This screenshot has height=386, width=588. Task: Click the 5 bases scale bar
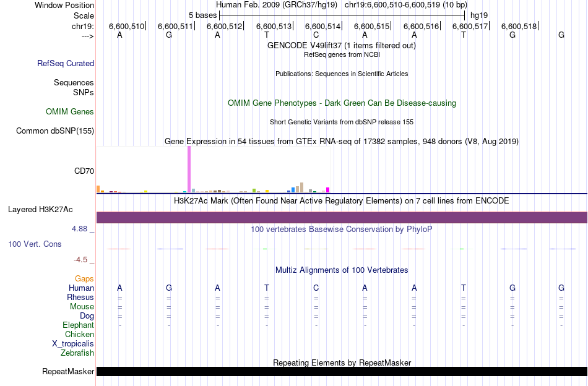click(342, 15)
